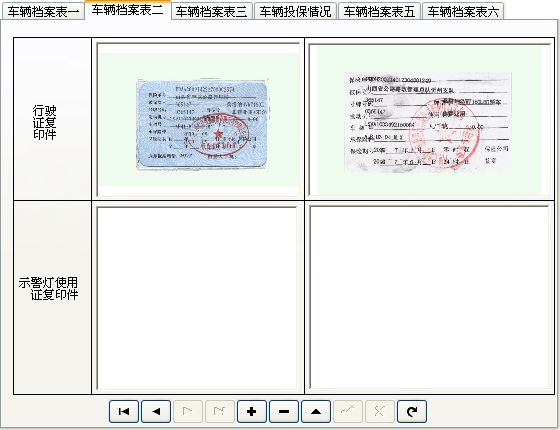This screenshot has height=430, width=560.
Task: Add a new record with plus button
Action: pos(252,411)
